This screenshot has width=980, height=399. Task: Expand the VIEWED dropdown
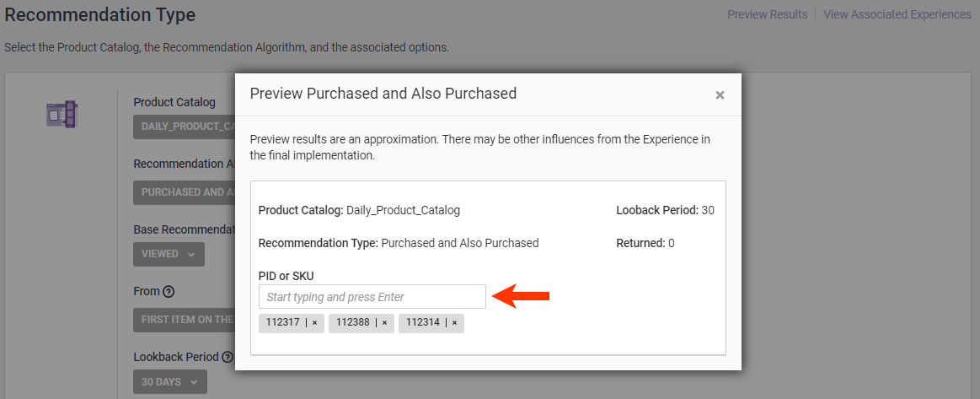pyautogui.click(x=169, y=254)
